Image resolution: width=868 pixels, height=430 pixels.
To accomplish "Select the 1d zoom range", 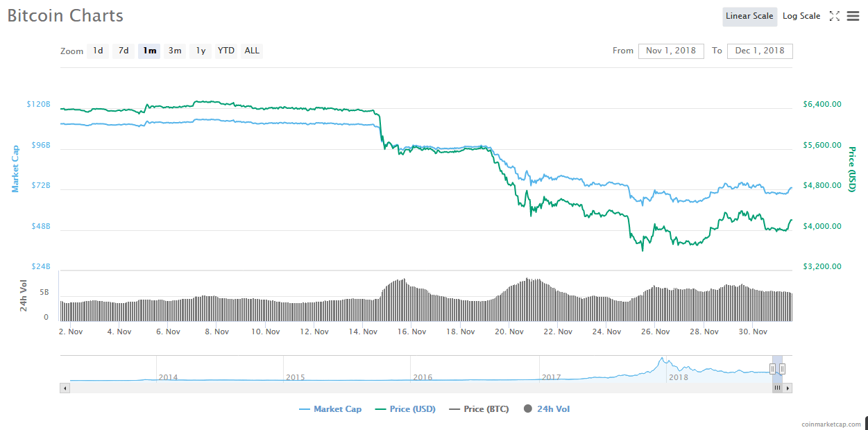I will 98,51.
